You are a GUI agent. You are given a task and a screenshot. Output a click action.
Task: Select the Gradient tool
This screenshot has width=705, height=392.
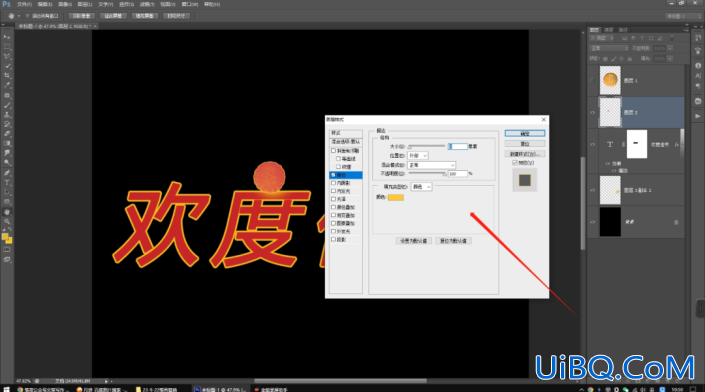click(x=7, y=143)
